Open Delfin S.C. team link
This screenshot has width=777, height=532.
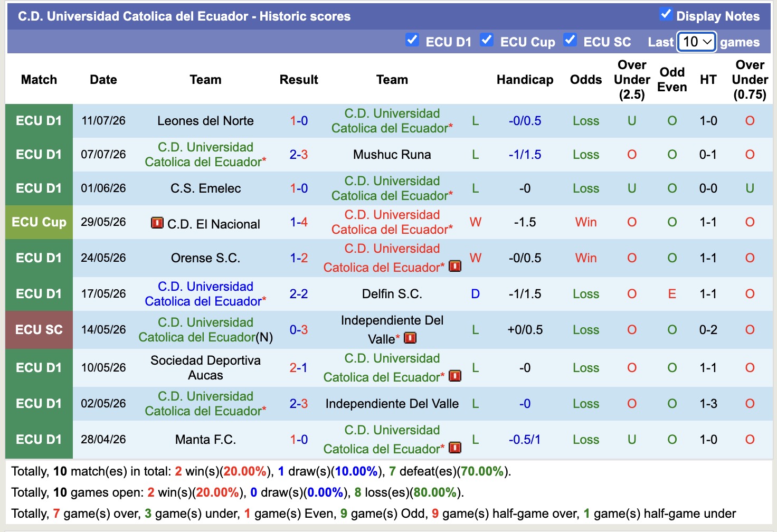click(x=392, y=294)
